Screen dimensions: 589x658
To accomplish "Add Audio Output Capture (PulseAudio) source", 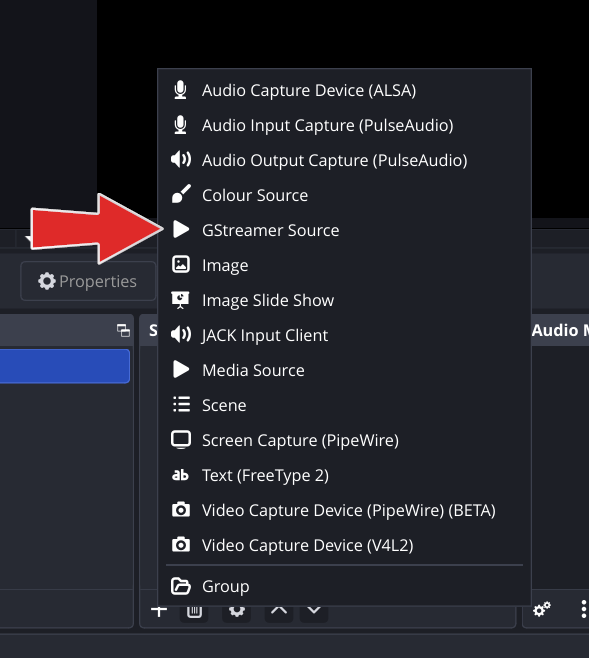I will pyautogui.click(x=344, y=160).
